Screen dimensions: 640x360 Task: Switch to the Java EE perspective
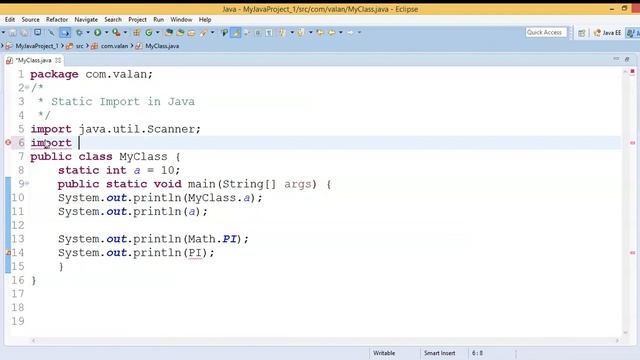[607, 33]
